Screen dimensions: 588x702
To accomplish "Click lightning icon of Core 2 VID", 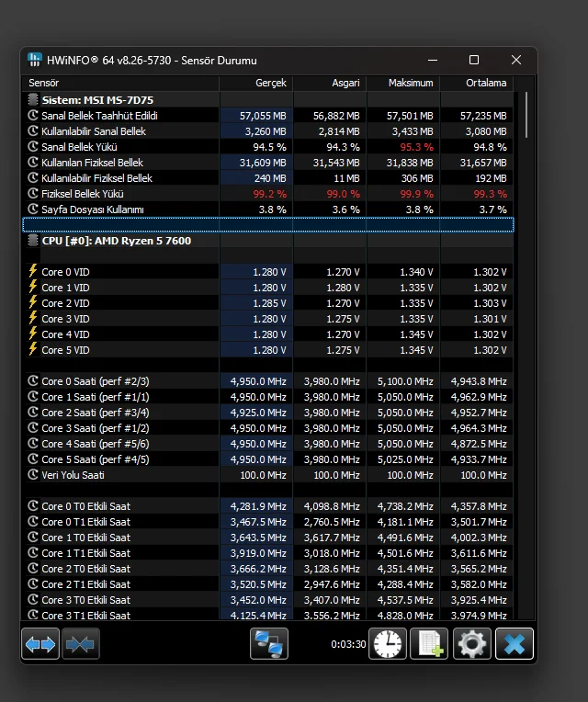I will point(33,302).
